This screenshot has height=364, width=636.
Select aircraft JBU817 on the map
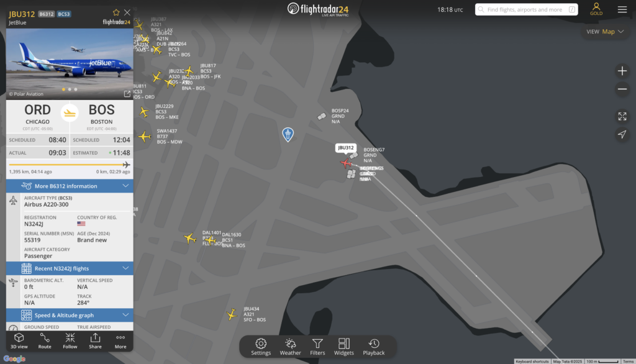[189, 71]
